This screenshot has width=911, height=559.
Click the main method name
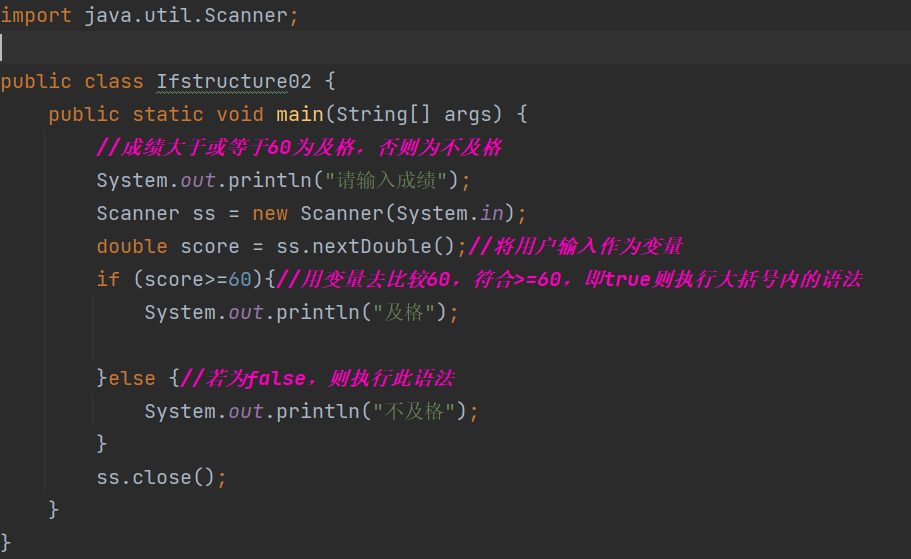(x=300, y=114)
